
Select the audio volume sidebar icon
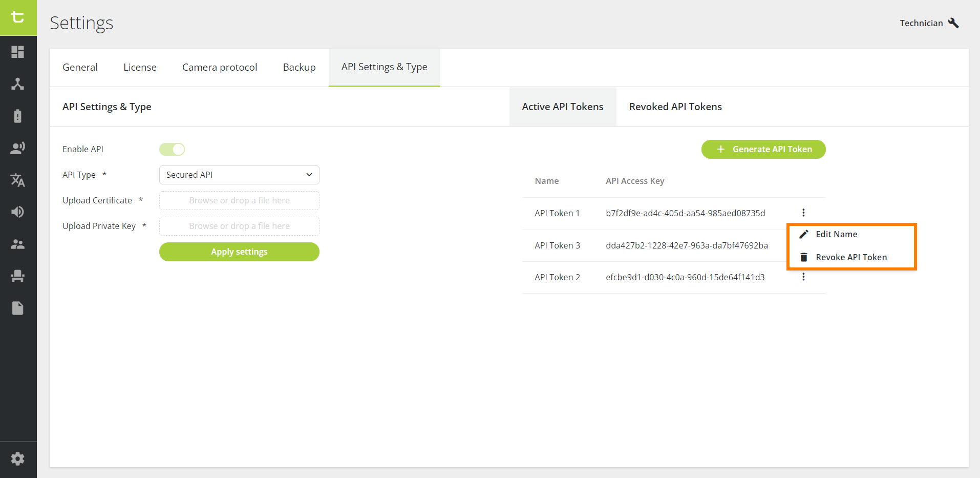click(17, 212)
